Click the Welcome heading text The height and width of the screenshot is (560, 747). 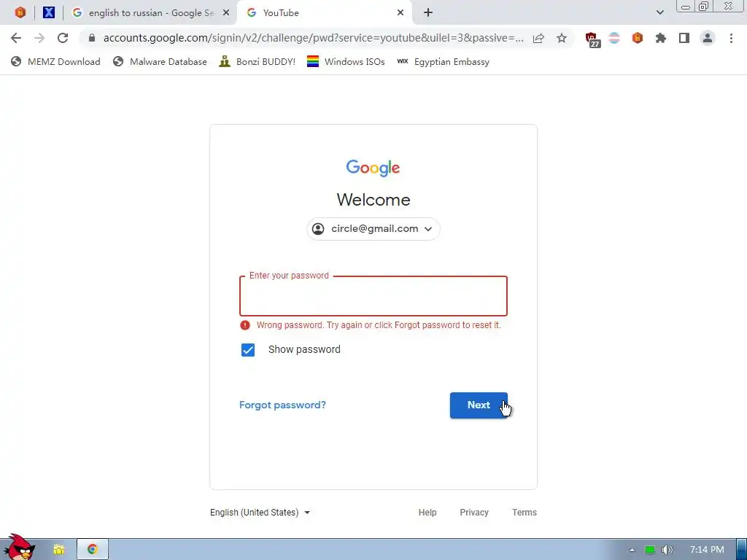(373, 200)
